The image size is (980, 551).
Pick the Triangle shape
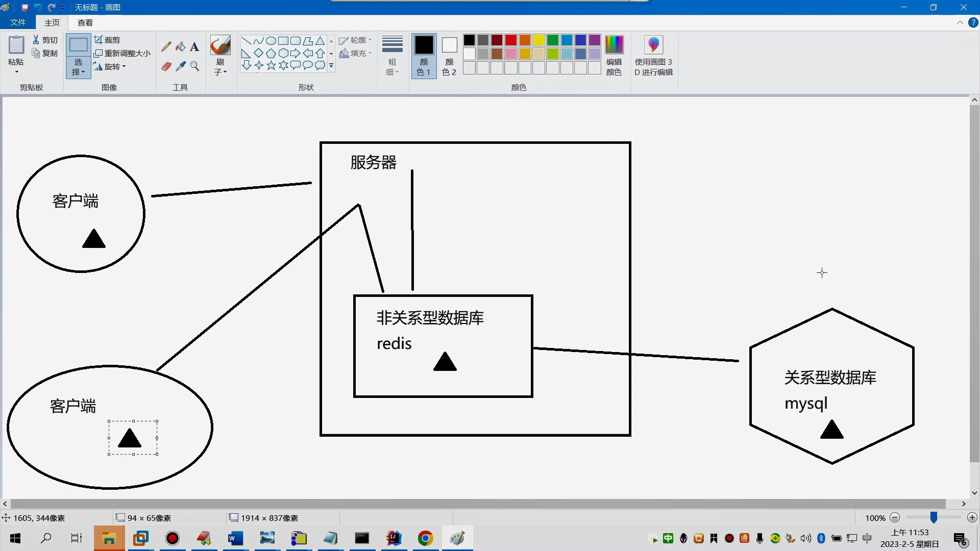tap(320, 41)
